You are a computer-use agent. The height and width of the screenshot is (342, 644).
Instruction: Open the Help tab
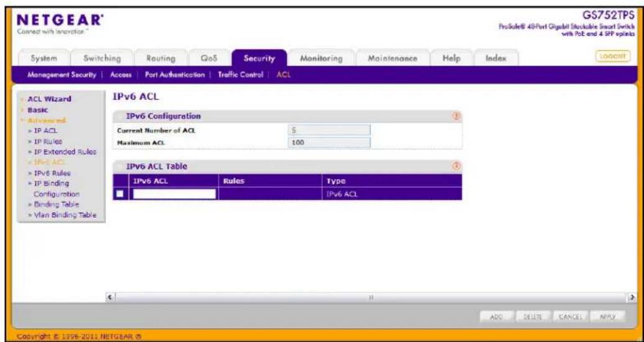tap(451, 59)
